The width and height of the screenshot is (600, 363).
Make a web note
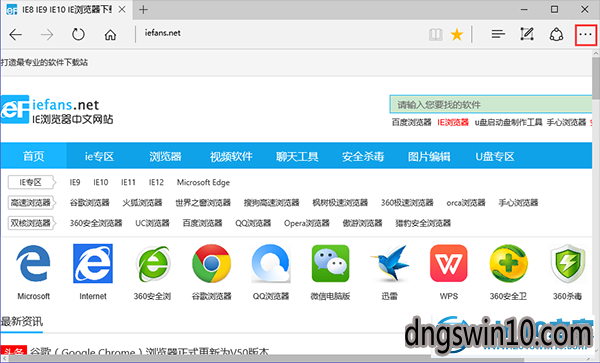pyautogui.click(x=527, y=34)
